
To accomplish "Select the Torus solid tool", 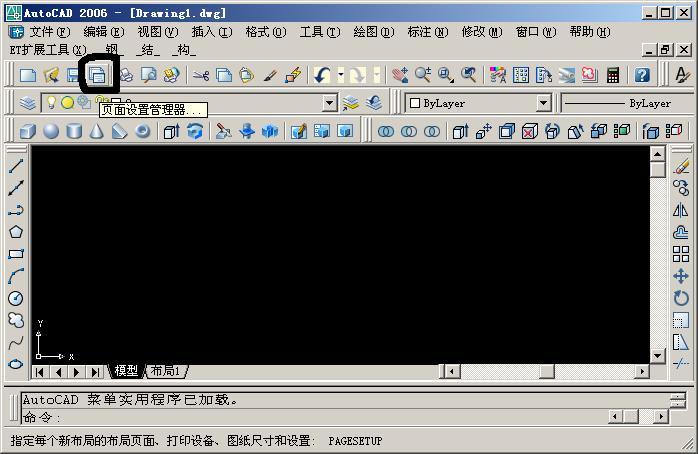I will (143, 131).
